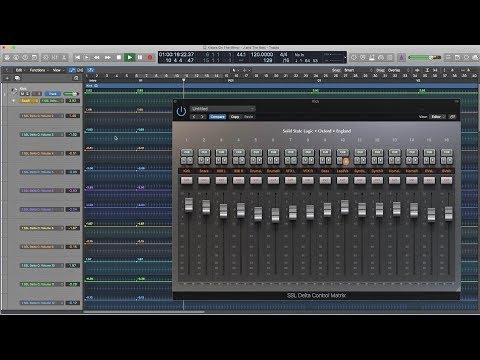Screen dimensions: 480x360
Task: Move the channel 16 fader in SSL matrix
Action: pyautogui.click(x=449, y=213)
